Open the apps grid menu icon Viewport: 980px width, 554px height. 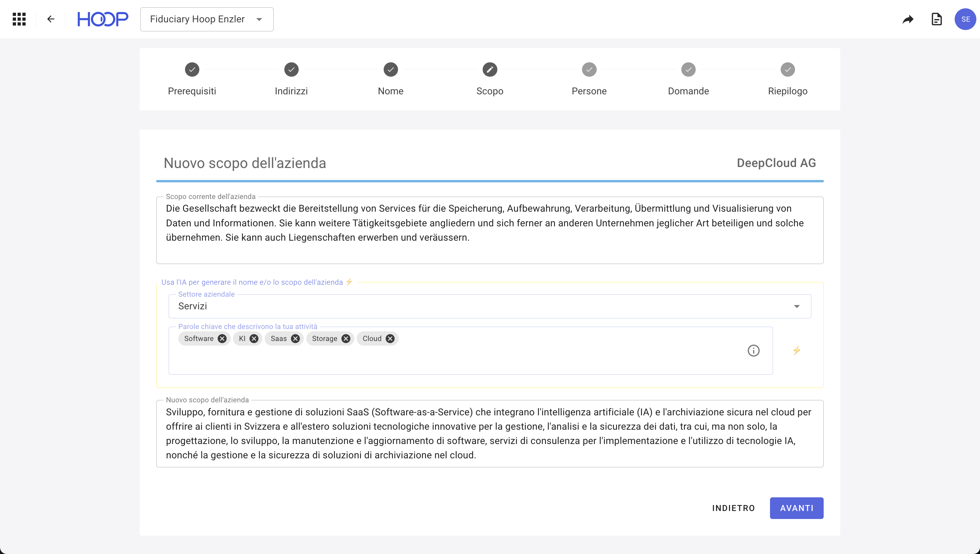point(19,19)
